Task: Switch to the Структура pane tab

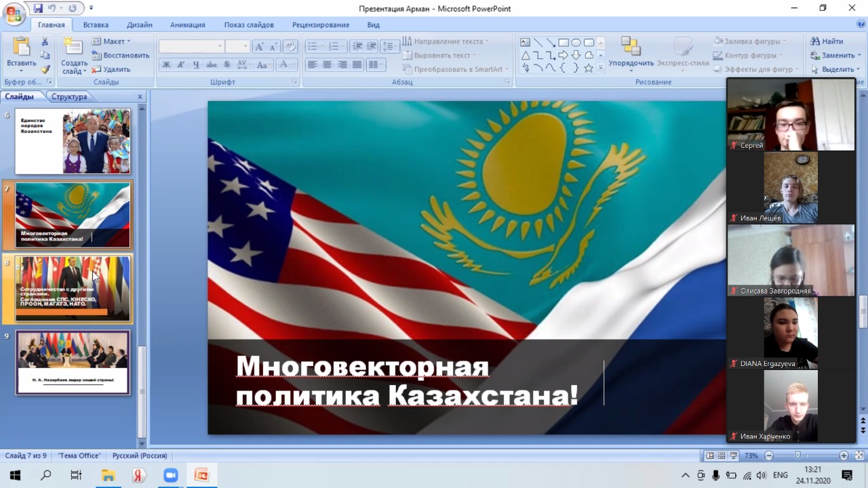Action: click(x=69, y=97)
